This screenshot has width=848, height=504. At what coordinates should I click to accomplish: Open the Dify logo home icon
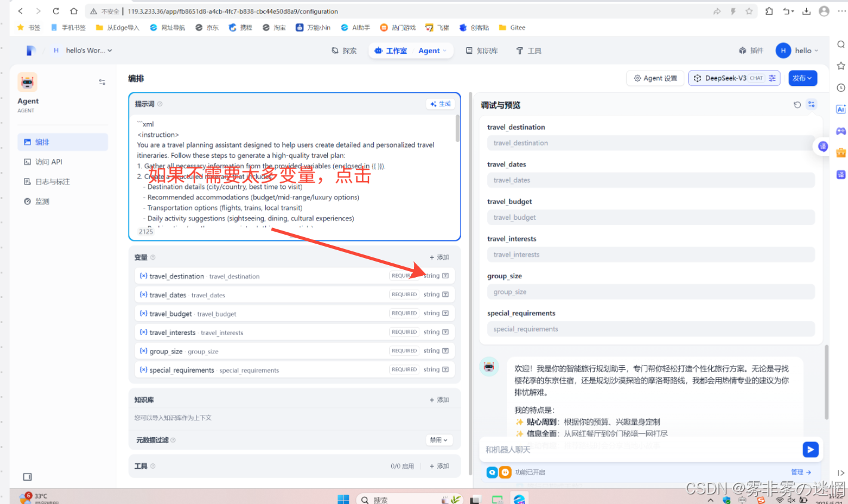point(31,51)
